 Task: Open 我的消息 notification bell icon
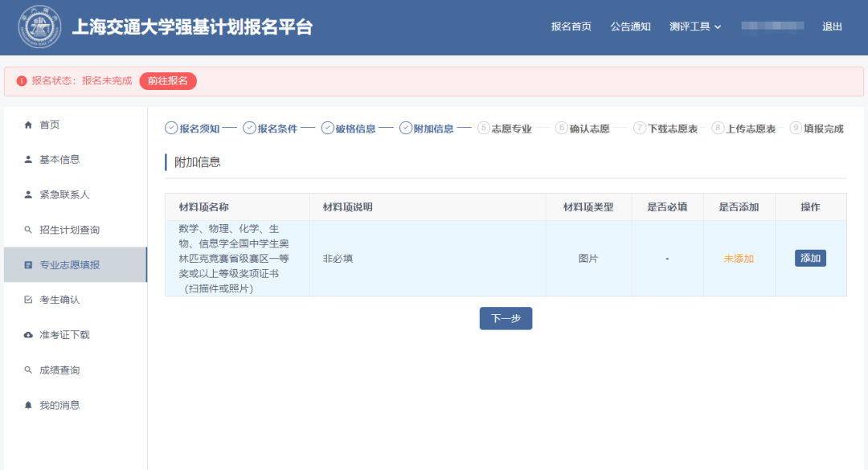pyautogui.click(x=29, y=404)
